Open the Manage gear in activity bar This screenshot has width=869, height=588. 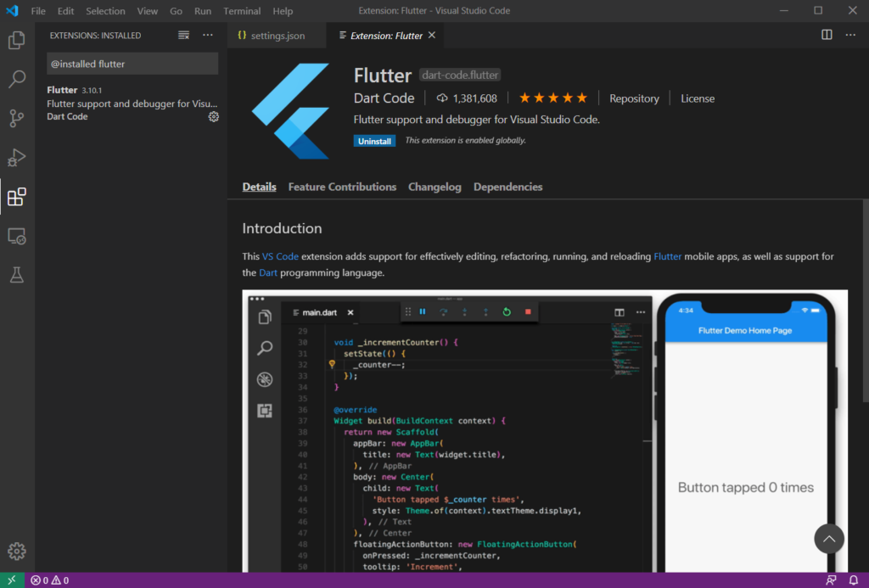point(17,551)
